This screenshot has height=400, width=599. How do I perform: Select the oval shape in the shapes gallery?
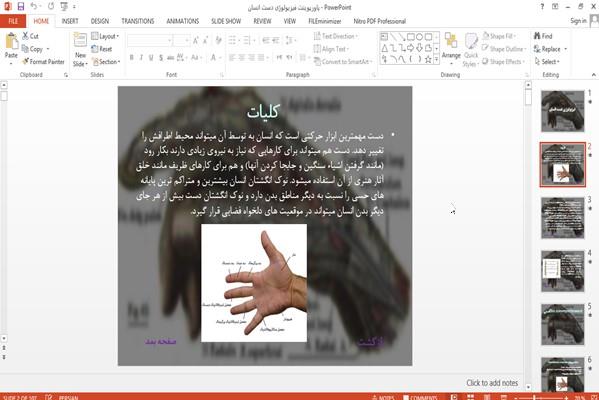pos(419,37)
